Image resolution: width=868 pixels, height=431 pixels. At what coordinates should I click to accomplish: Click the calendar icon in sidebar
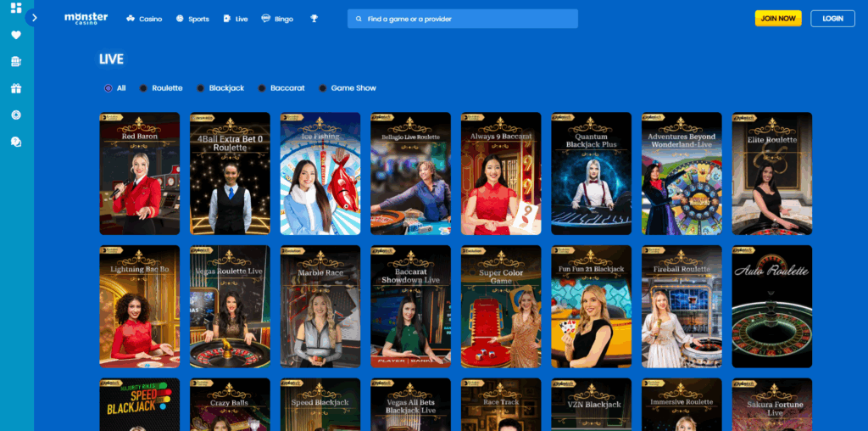(16, 61)
